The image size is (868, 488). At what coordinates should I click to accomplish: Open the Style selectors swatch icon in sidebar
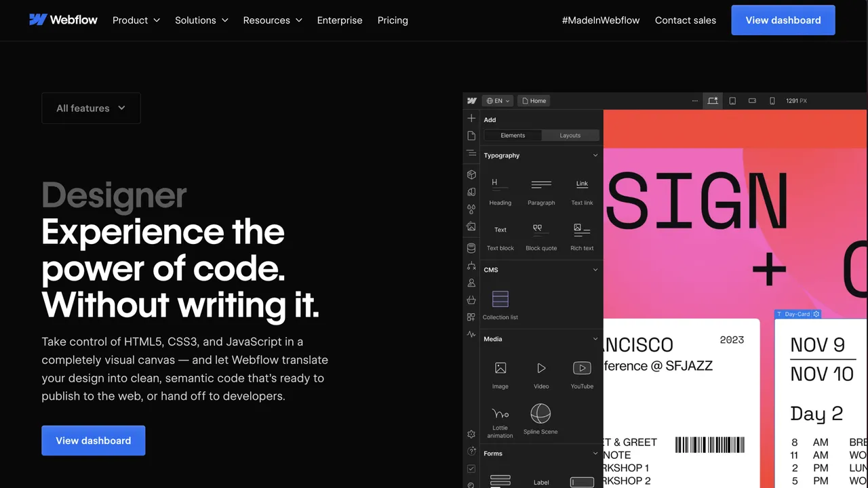pyautogui.click(x=471, y=192)
